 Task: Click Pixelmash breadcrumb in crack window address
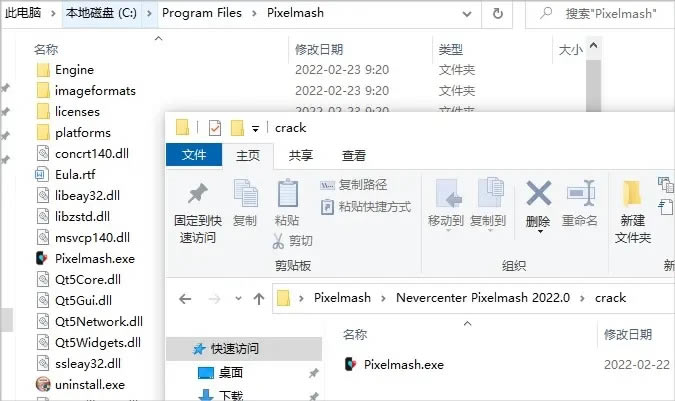pos(342,298)
